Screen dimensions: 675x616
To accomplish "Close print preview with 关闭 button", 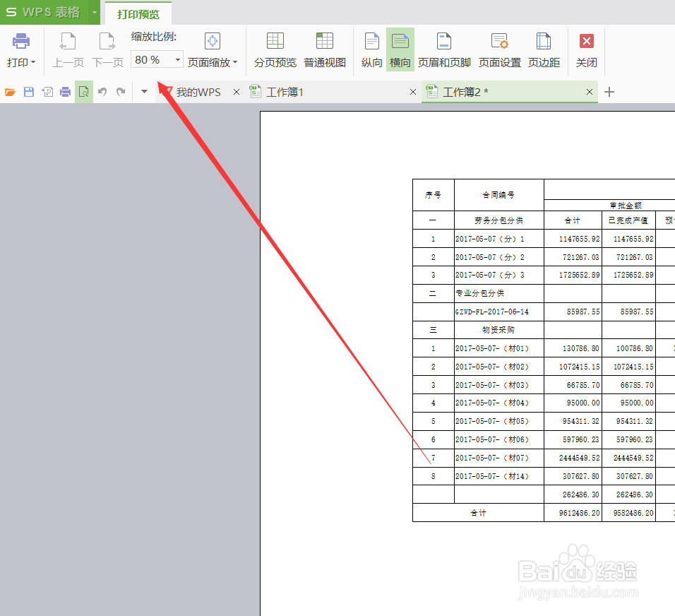I will tap(586, 50).
